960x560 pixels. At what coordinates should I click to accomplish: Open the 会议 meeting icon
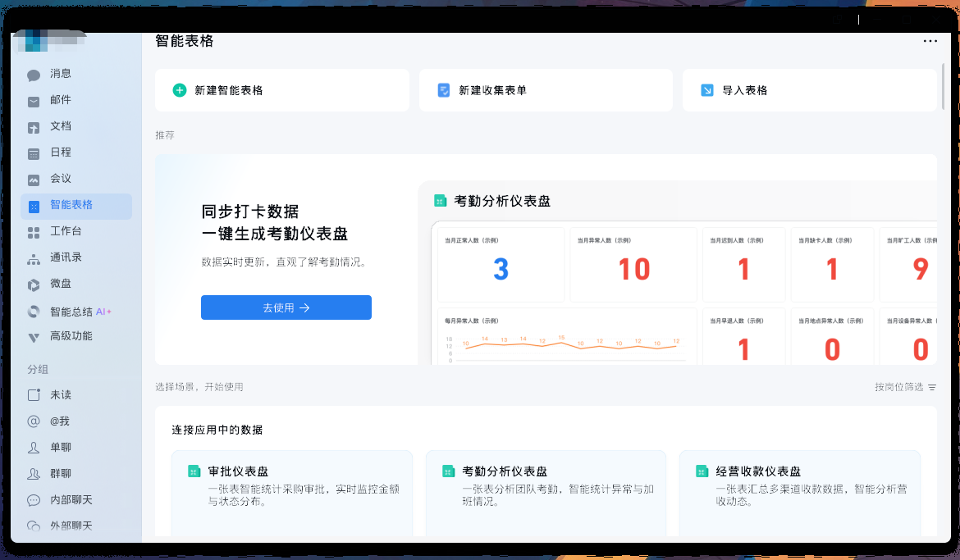coord(34,180)
